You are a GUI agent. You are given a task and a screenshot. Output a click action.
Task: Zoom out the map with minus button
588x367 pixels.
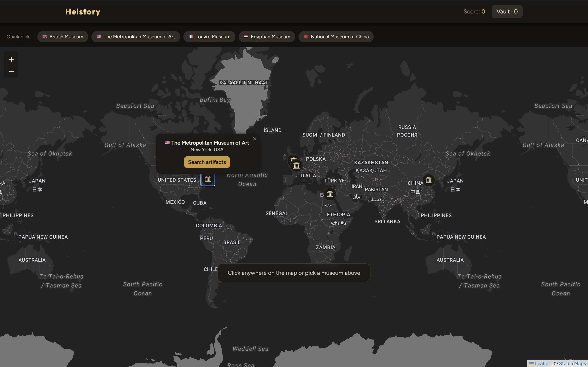[11, 71]
